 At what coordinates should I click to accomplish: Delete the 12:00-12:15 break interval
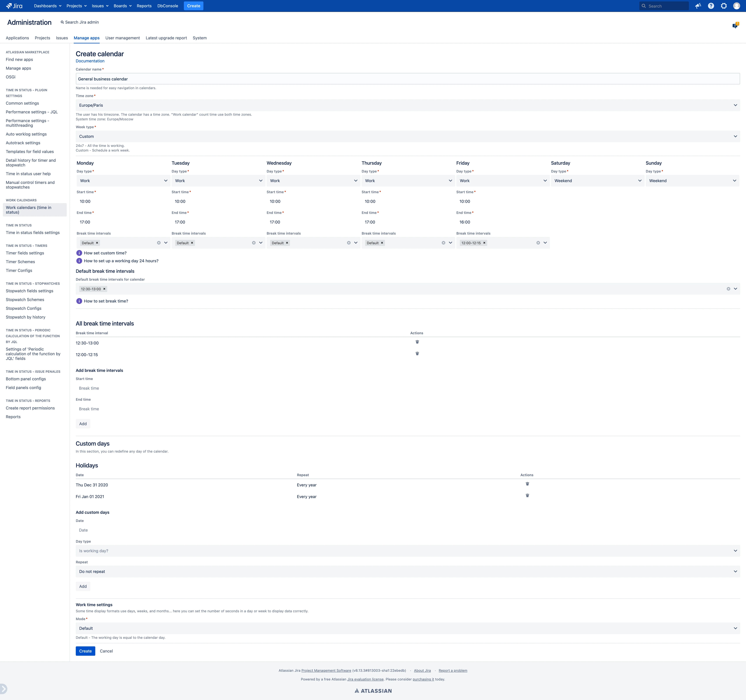coord(417,353)
